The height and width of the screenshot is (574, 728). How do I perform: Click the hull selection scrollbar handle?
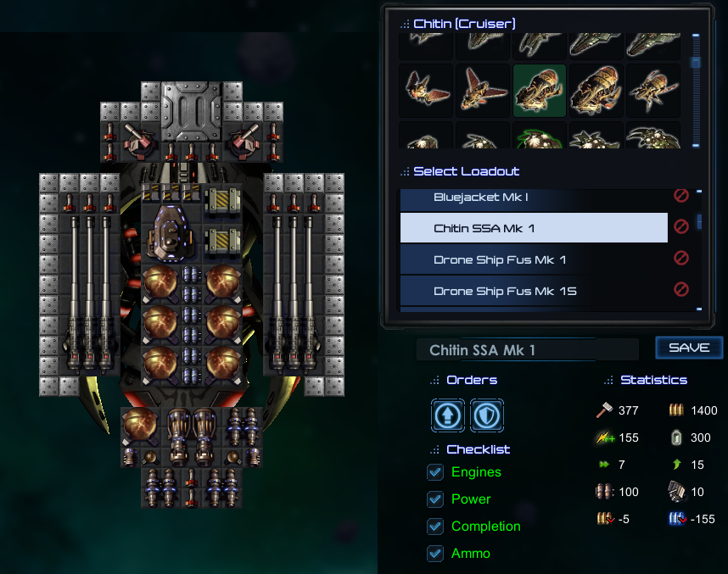coord(696,63)
